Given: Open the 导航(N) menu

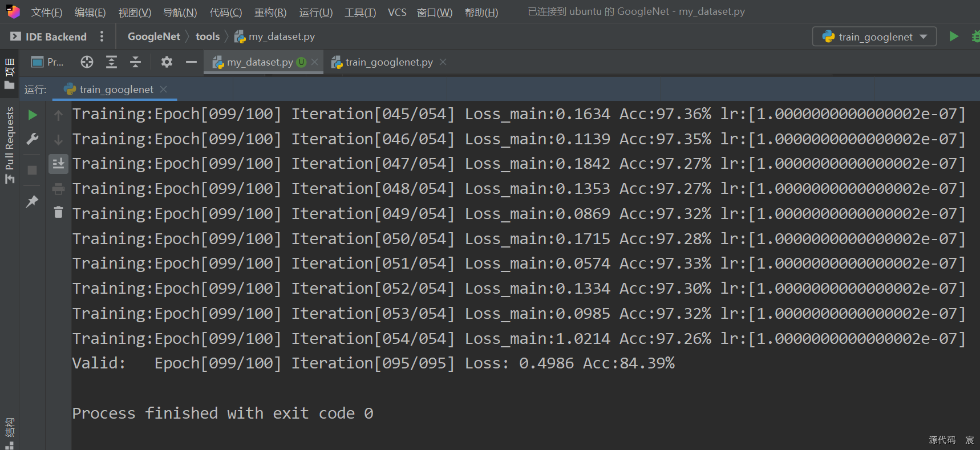Looking at the screenshot, I should tap(180, 12).
